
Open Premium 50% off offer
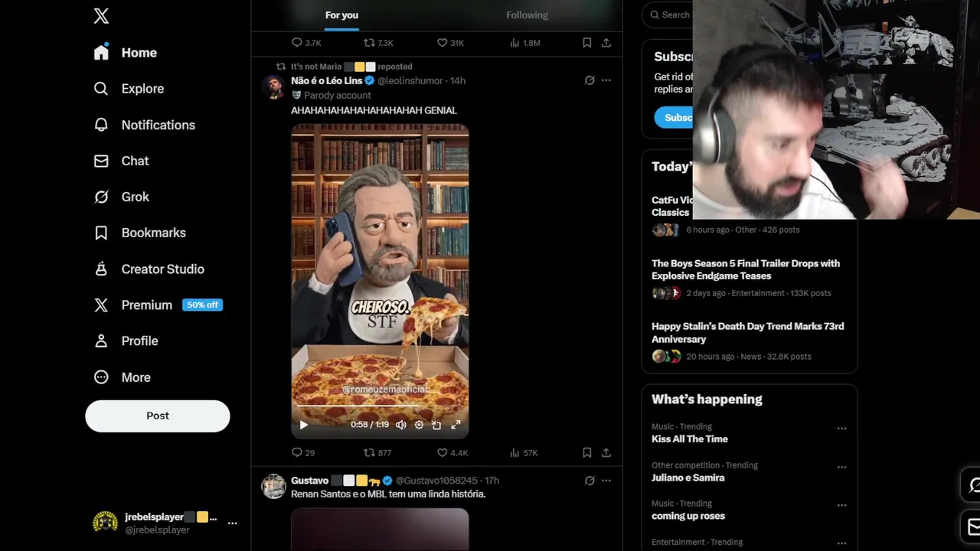coord(158,305)
